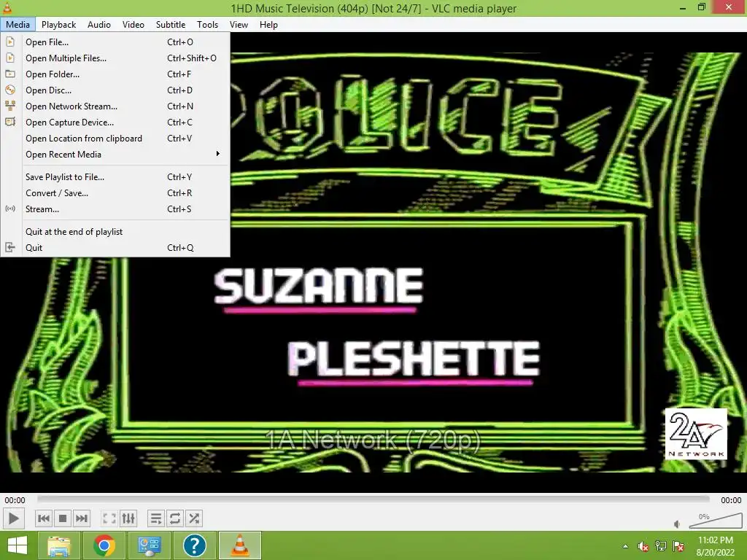Skip to next media track
Viewport: 747px width, 560px height.
pos(82,518)
